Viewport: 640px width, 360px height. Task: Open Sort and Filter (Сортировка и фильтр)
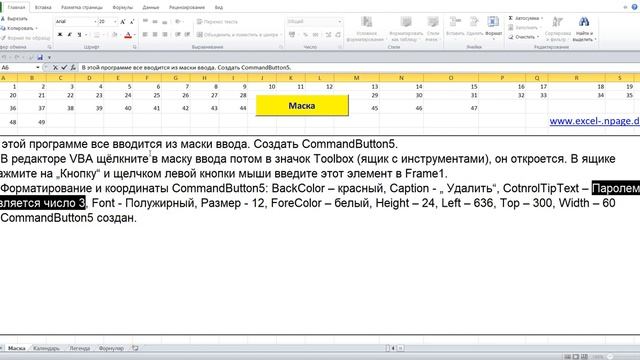pyautogui.click(x=558, y=29)
